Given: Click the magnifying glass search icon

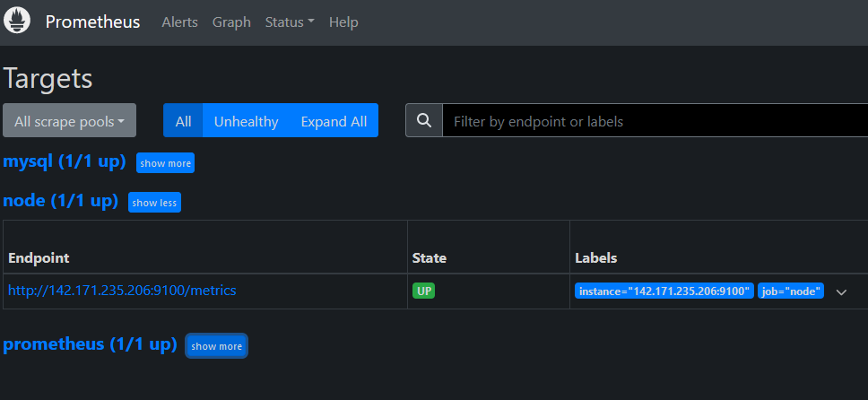Looking at the screenshot, I should pos(424,121).
